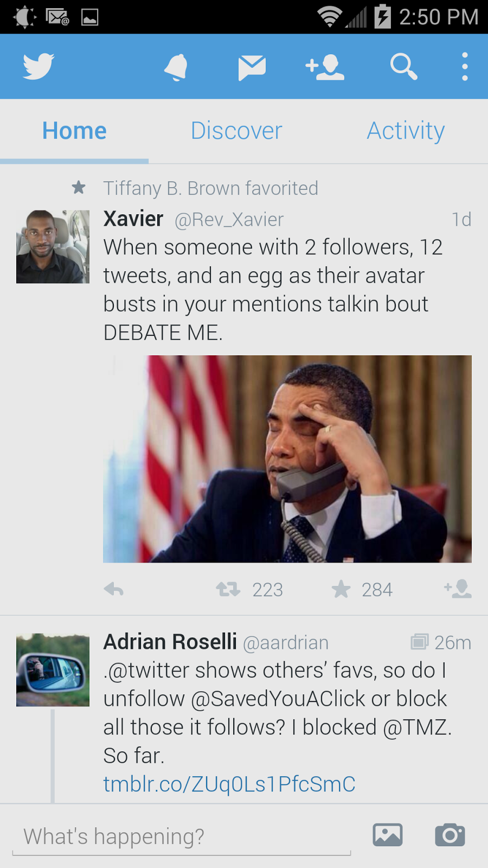488x868 pixels.
Task: Open the camera icon
Action: click(x=450, y=835)
